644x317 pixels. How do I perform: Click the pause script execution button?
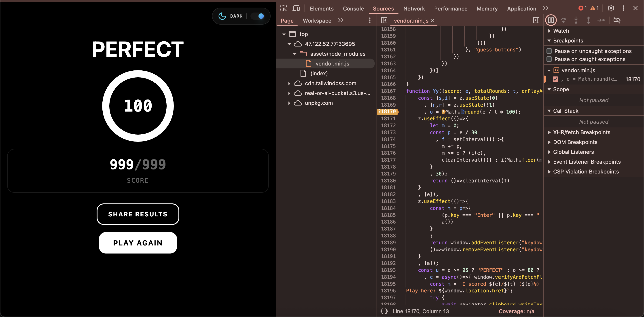(551, 20)
